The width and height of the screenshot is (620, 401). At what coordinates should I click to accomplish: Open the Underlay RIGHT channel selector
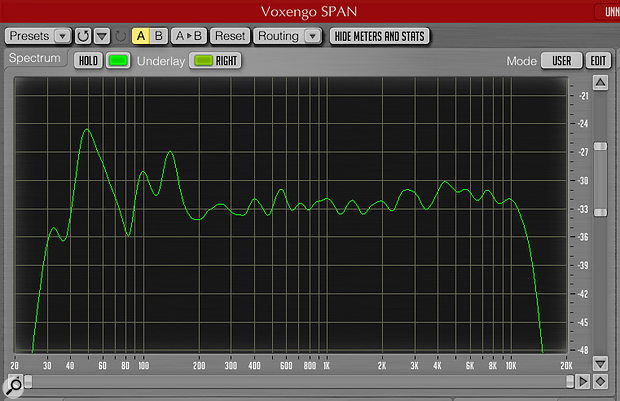[215, 61]
